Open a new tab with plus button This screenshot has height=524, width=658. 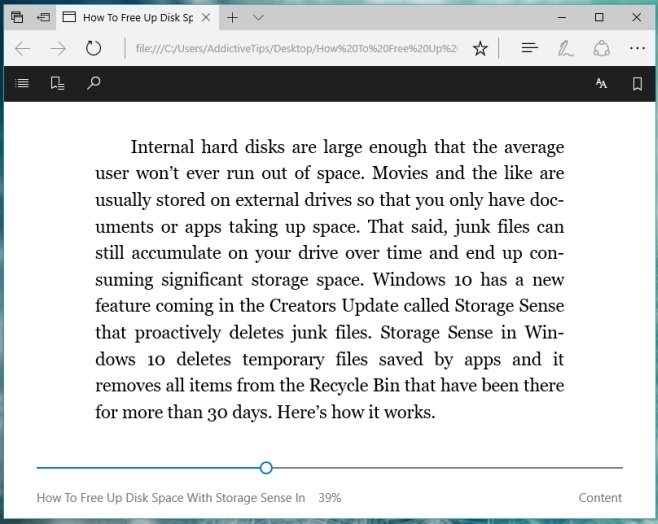232,18
